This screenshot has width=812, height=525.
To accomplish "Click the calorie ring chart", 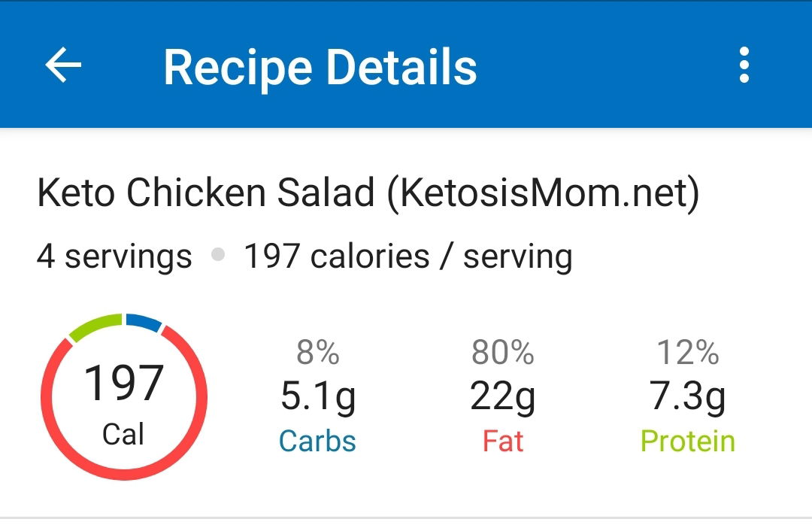I will [124, 396].
